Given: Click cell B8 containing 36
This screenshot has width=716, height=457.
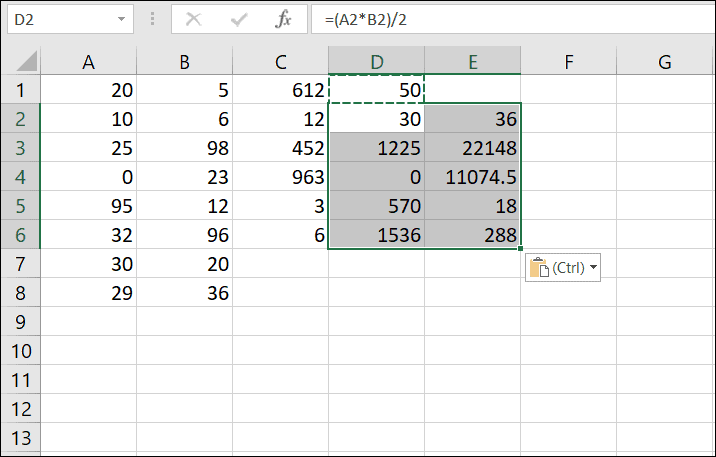Looking at the screenshot, I should 184,293.
